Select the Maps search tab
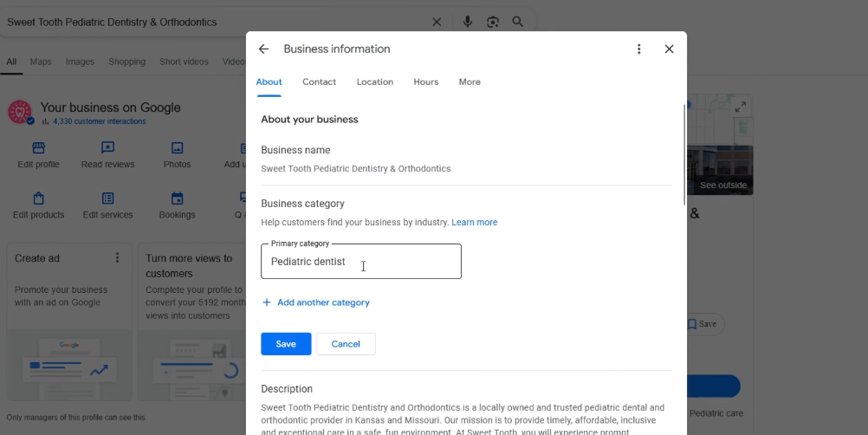 point(41,62)
